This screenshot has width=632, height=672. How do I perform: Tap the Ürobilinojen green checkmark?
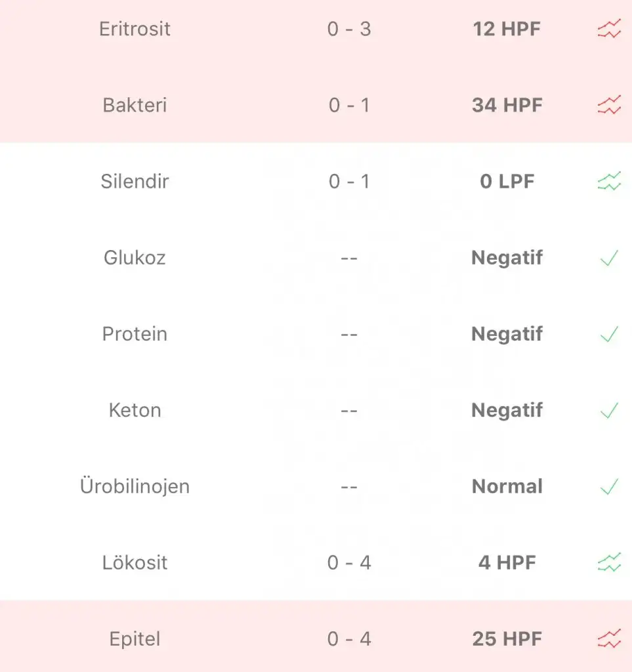609,486
